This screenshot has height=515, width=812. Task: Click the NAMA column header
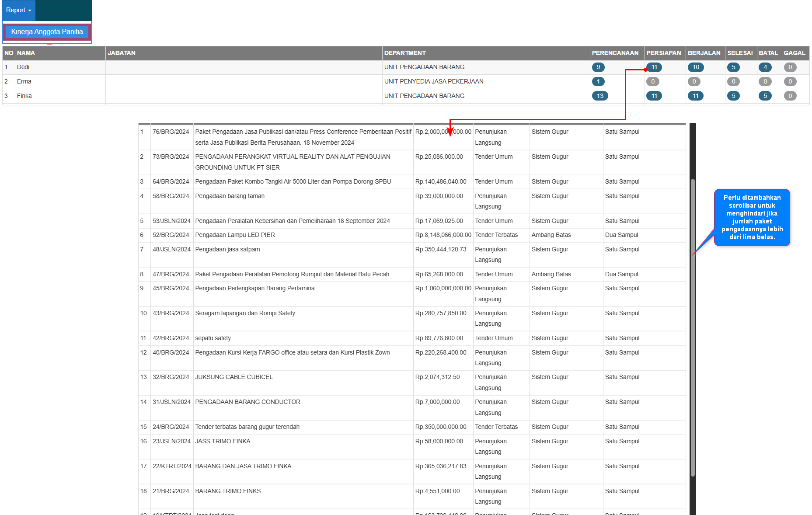(x=26, y=53)
